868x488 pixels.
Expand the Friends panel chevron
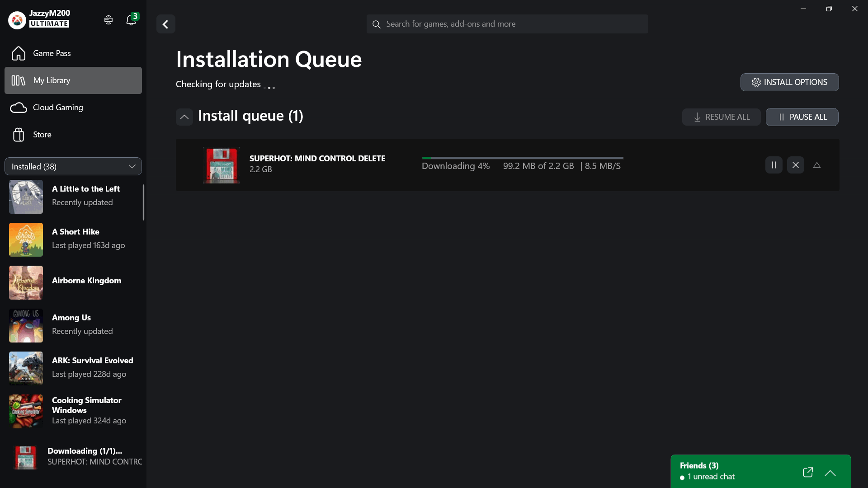point(830,473)
